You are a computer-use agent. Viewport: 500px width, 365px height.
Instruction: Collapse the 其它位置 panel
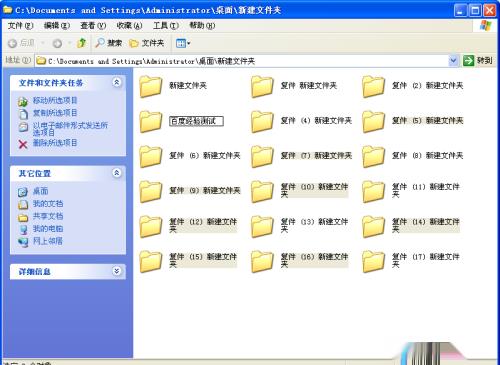(117, 173)
